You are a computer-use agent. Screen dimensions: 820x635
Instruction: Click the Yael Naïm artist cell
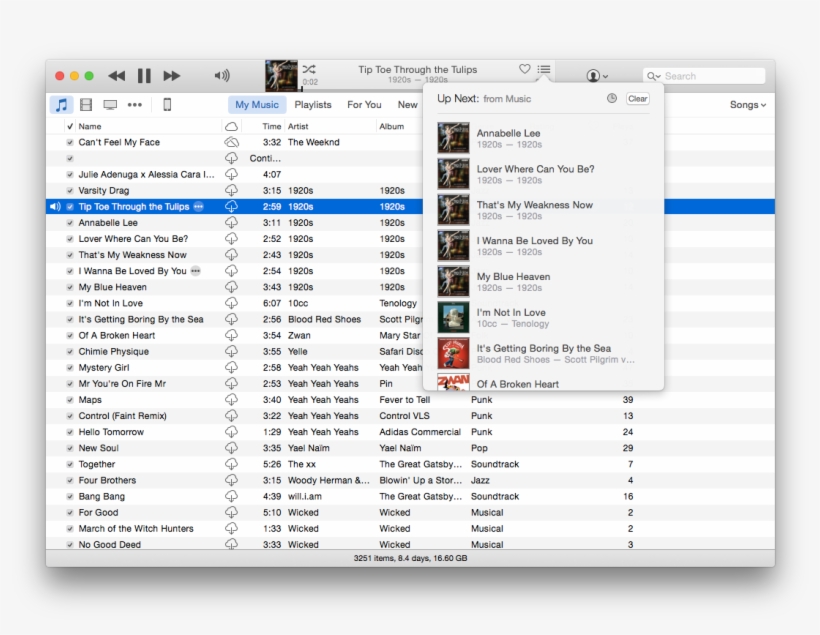[309, 448]
